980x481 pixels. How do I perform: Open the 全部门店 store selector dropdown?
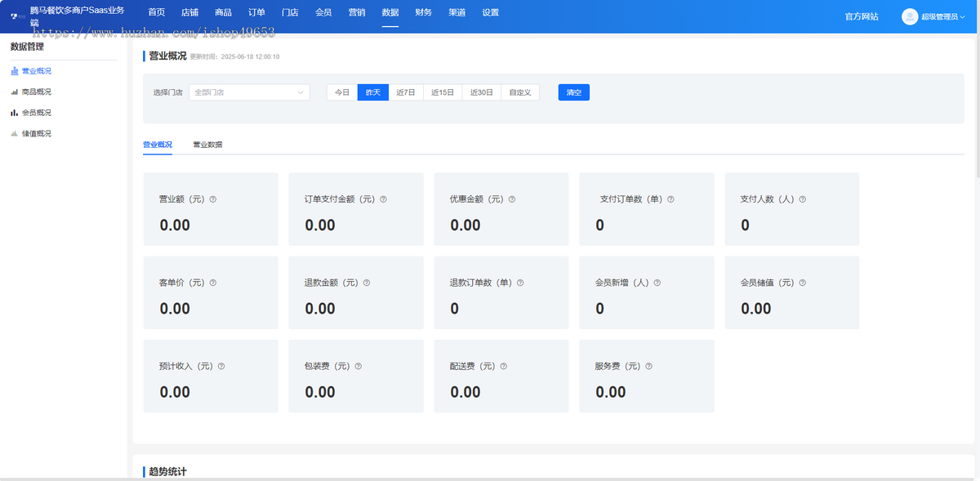tap(248, 91)
